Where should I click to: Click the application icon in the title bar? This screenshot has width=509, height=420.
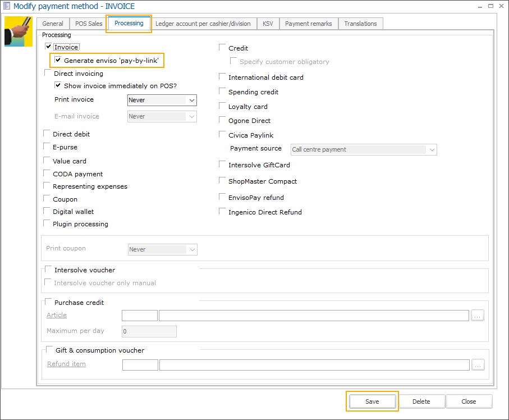click(x=7, y=6)
